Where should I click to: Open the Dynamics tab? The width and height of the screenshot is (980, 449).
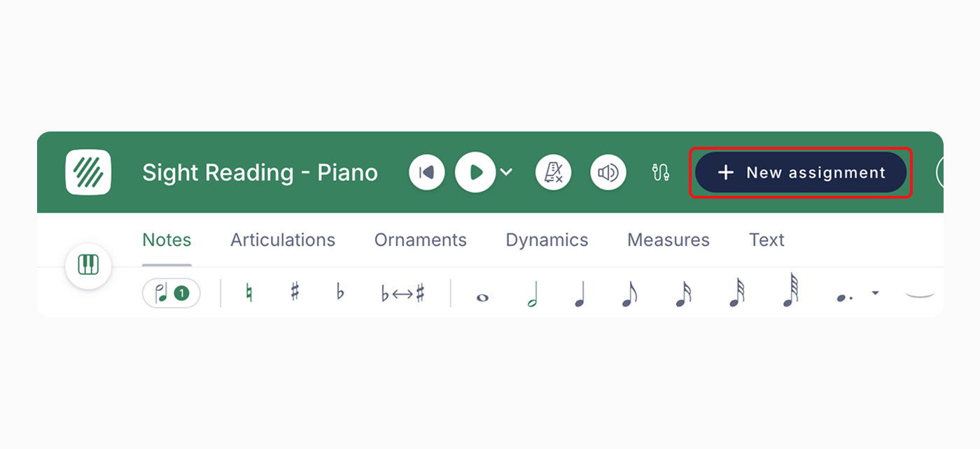(x=547, y=240)
